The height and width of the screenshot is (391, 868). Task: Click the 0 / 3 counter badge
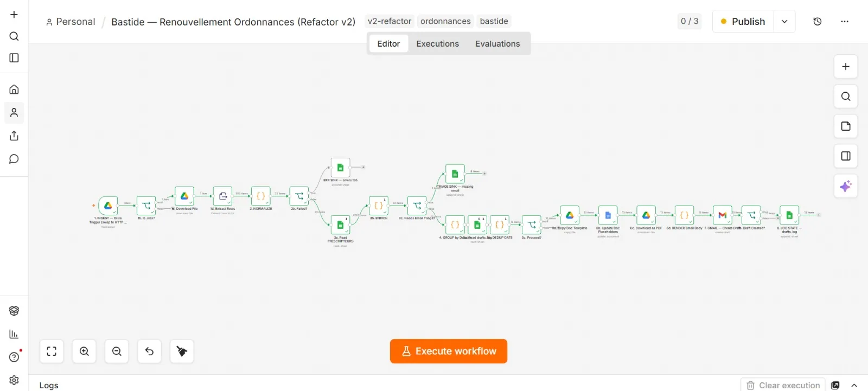(690, 21)
